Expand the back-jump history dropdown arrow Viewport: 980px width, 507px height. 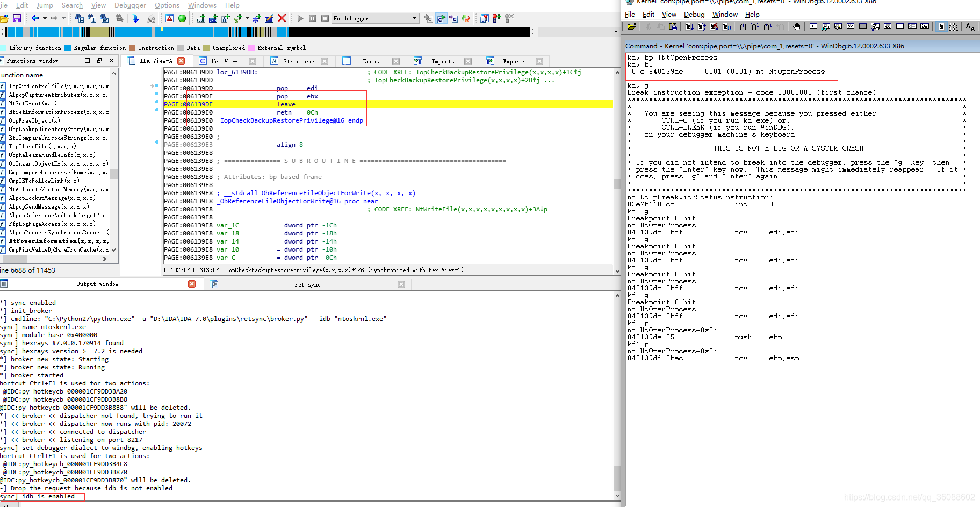45,18
